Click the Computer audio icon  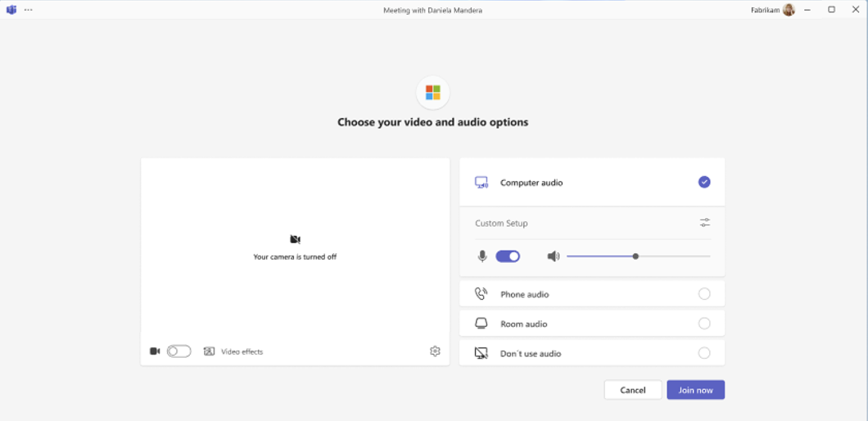[481, 183]
